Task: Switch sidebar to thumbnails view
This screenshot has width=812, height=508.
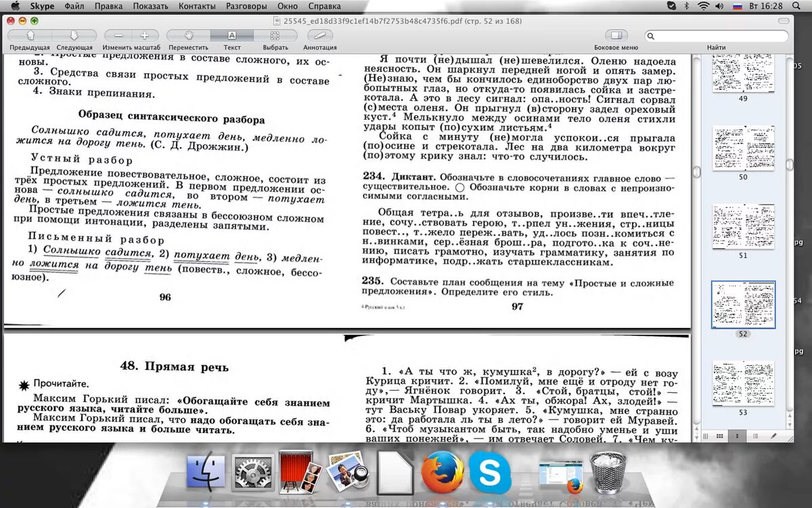Action: point(738,436)
